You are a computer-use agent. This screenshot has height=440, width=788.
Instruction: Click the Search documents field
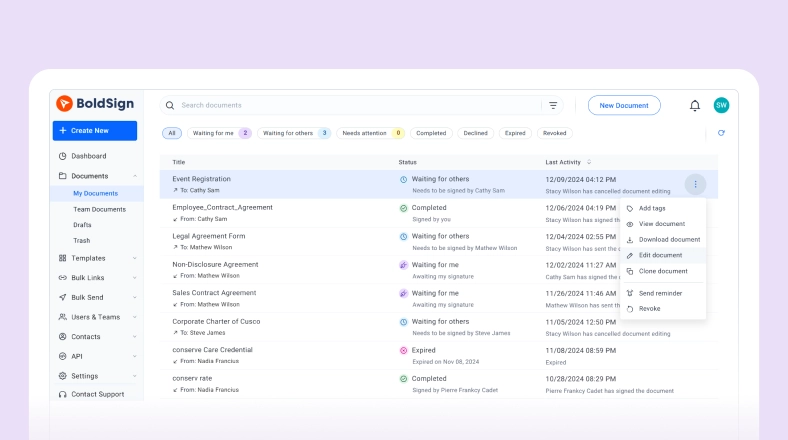pyautogui.click(x=350, y=105)
